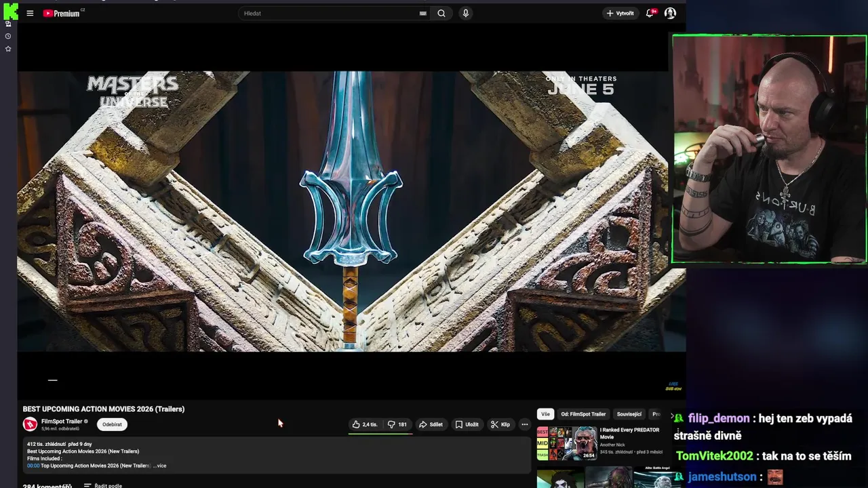
Task: Open the YouTube hamburger guide menu
Action: point(30,13)
